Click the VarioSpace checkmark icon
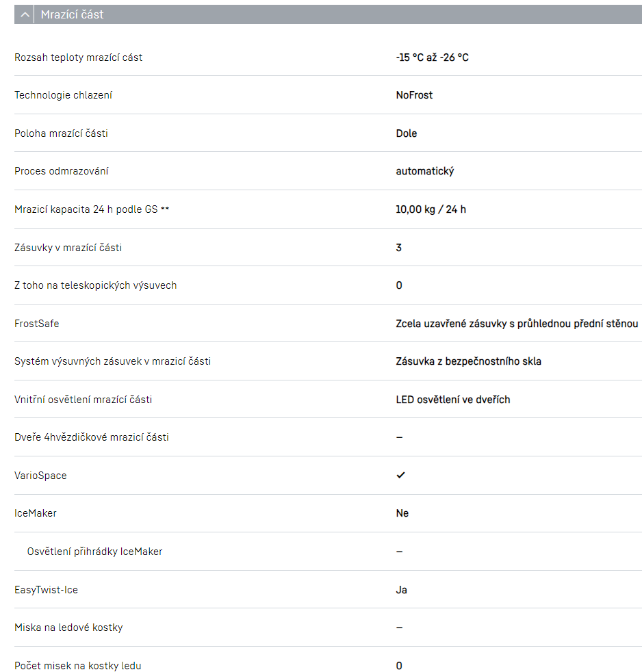The width and height of the screenshot is (642, 672). pos(400,475)
